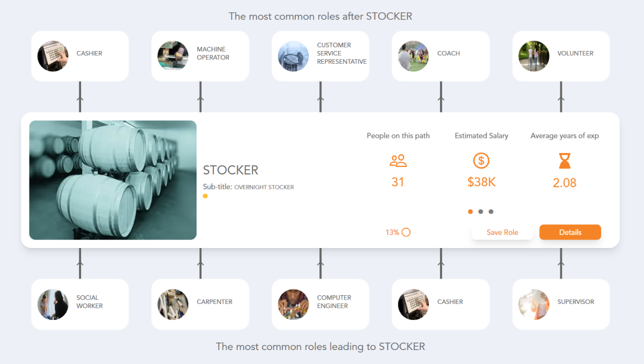644x364 pixels.
Task: Toggle the orange dot below Sub-title
Action: point(204,196)
